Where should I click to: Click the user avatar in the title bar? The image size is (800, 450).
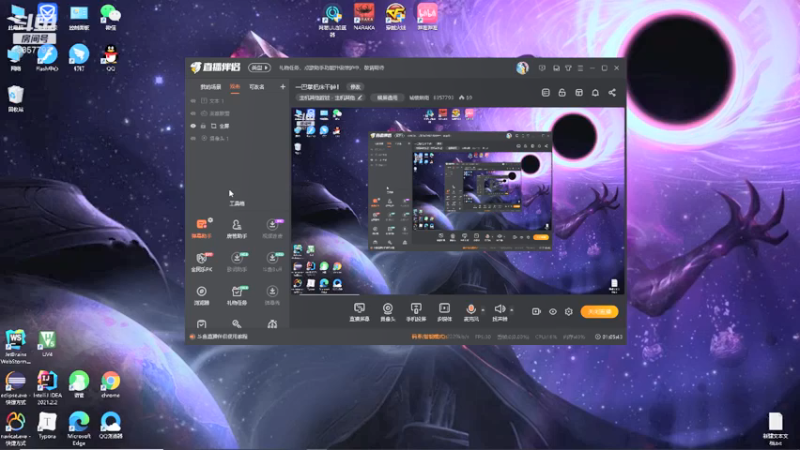tap(522, 68)
